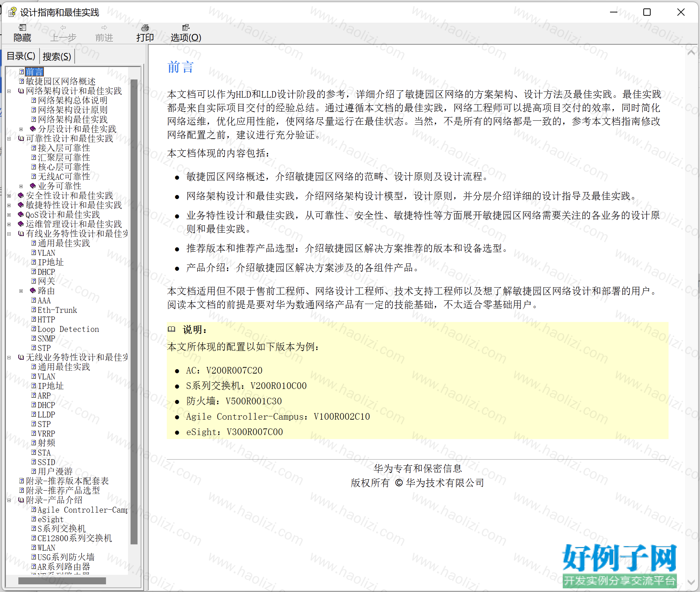Switch to the 目录(C) tab

click(21, 56)
